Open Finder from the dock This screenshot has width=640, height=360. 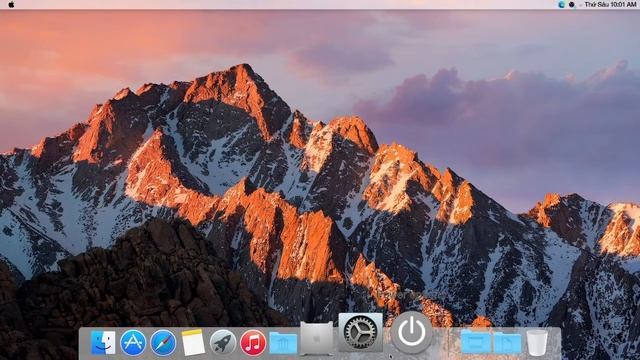[102, 342]
